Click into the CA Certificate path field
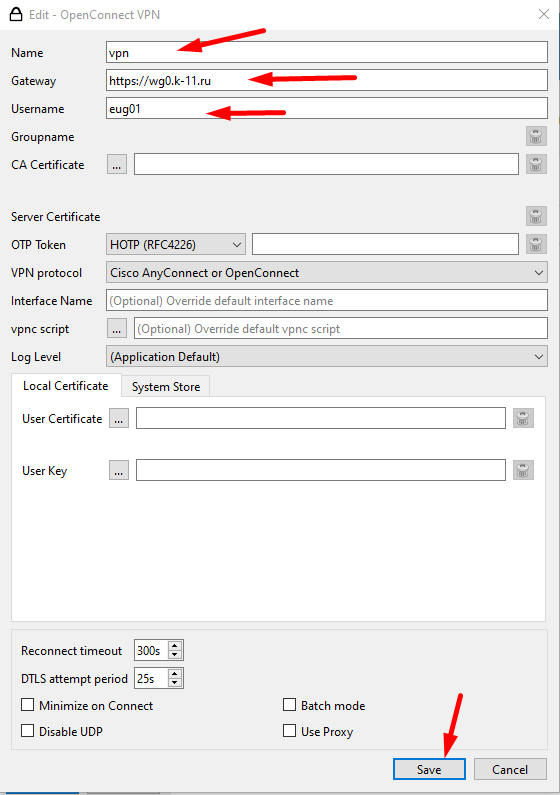 tap(326, 164)
